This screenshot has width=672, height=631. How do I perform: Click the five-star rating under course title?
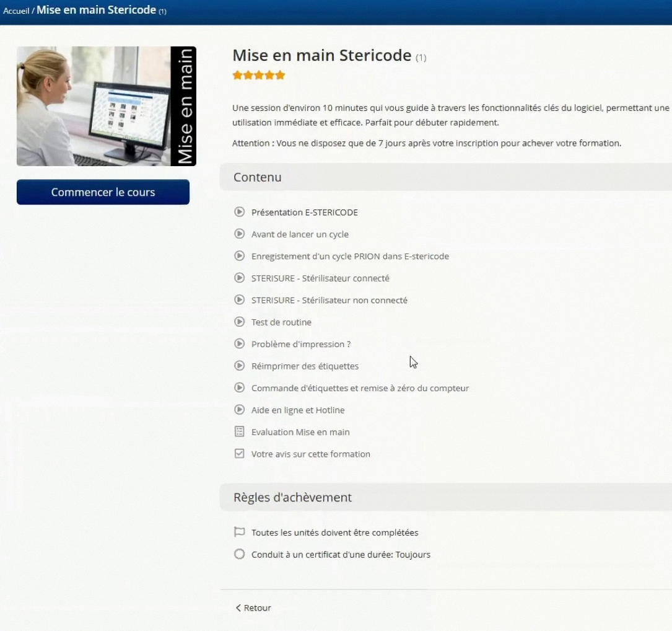(x=259, y=76)
